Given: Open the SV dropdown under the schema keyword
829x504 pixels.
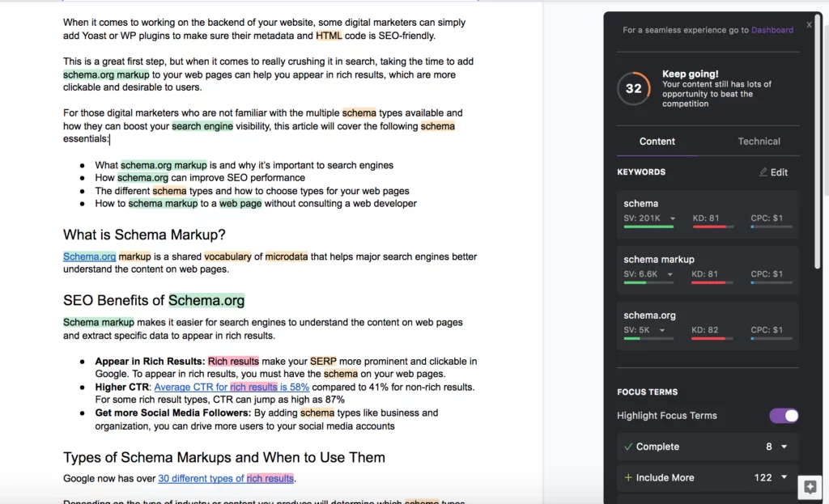Looking at the screenshot, I should point(673,217).
